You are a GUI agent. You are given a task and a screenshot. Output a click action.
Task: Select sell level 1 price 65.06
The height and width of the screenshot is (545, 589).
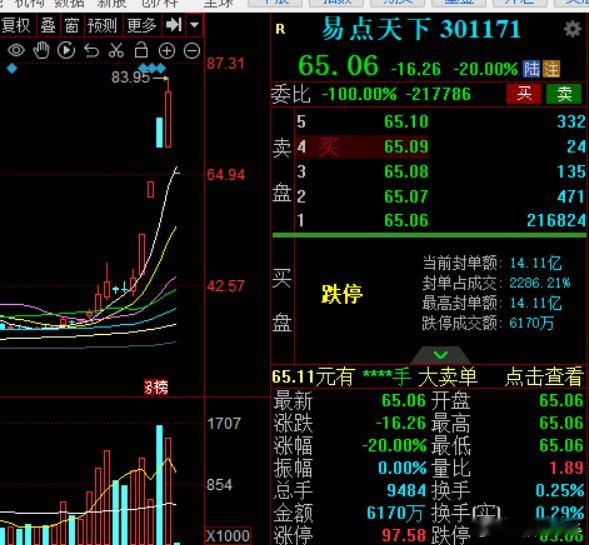[406, 220]
